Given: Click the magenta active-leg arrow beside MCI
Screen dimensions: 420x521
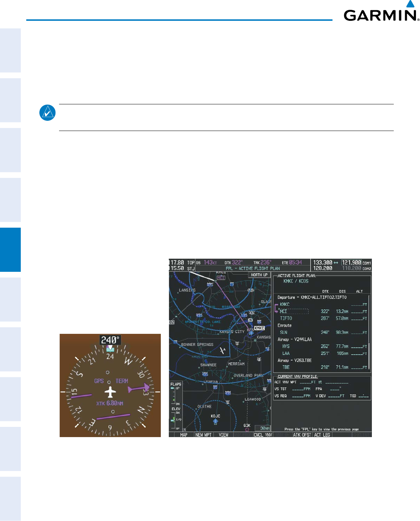Looking at the screenshot, I should (276, 308).
